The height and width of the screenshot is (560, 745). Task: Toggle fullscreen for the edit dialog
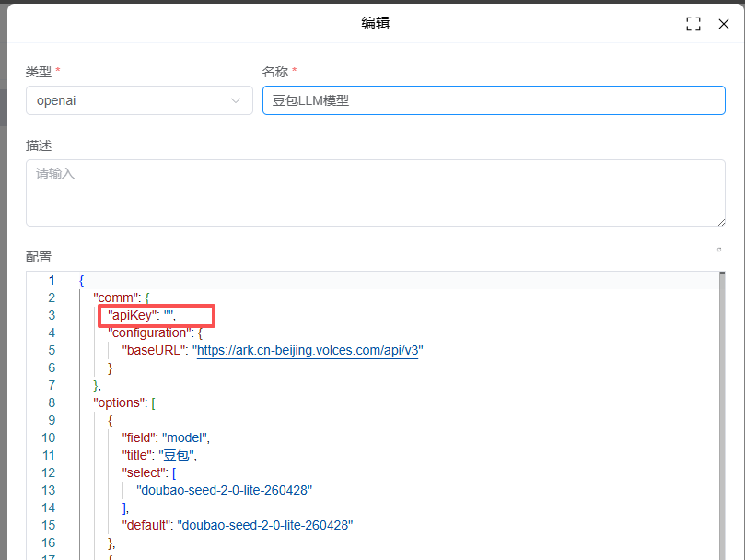point(693,24)
